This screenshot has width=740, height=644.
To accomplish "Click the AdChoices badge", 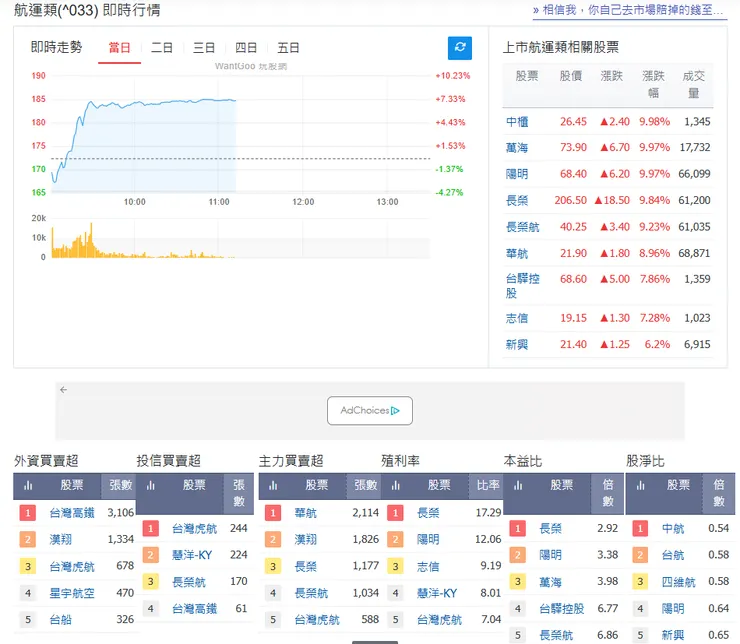I will pos(370,410).
